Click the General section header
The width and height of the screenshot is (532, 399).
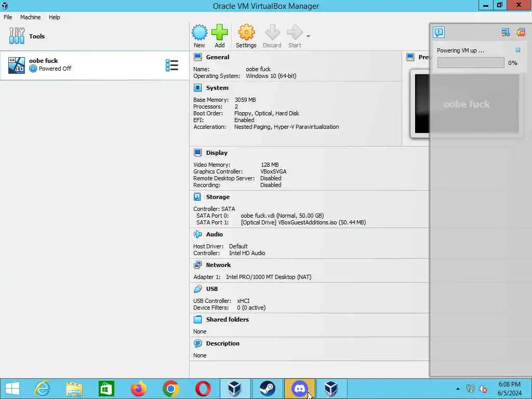tap(218, 57)
